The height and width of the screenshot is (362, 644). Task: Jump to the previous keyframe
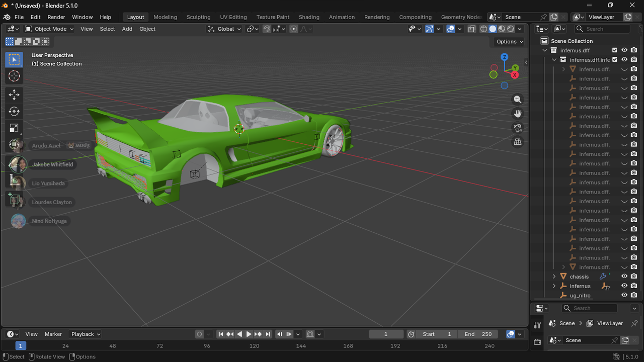[x=230, y=334]
